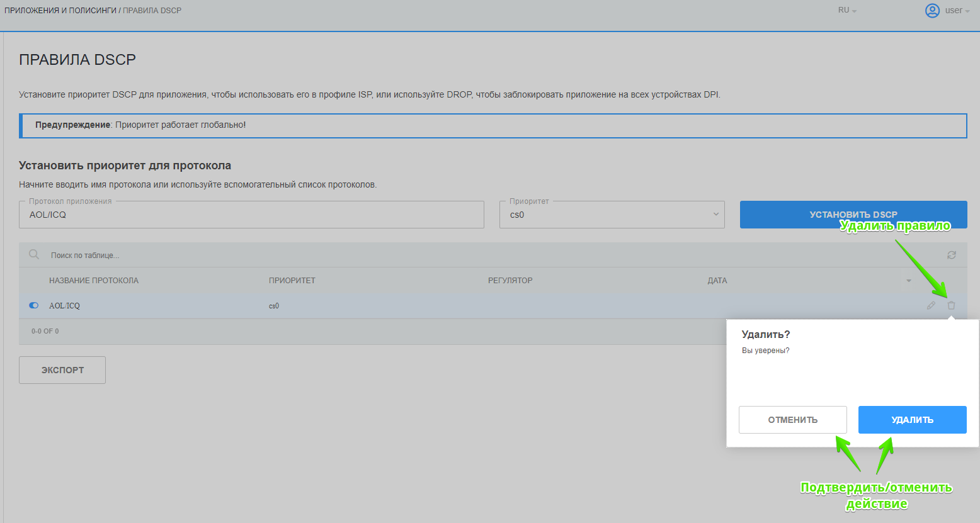Focus the Протокол приложения input field
This screenshot has height=523, width=980.
coord(251,215)
